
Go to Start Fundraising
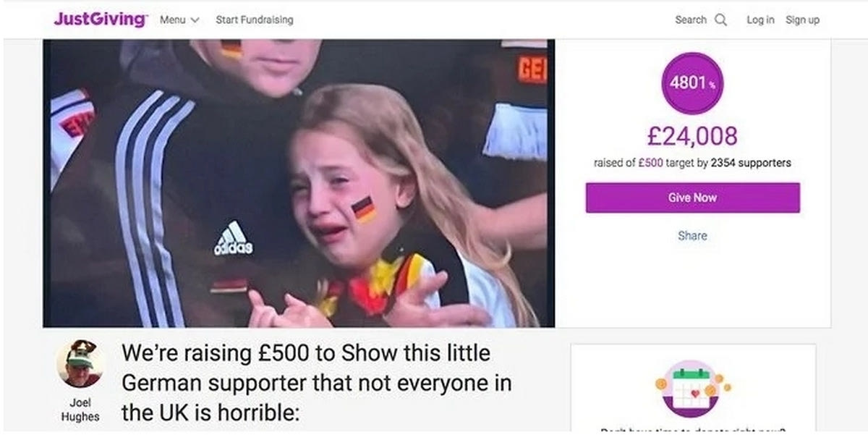(255, 20)
